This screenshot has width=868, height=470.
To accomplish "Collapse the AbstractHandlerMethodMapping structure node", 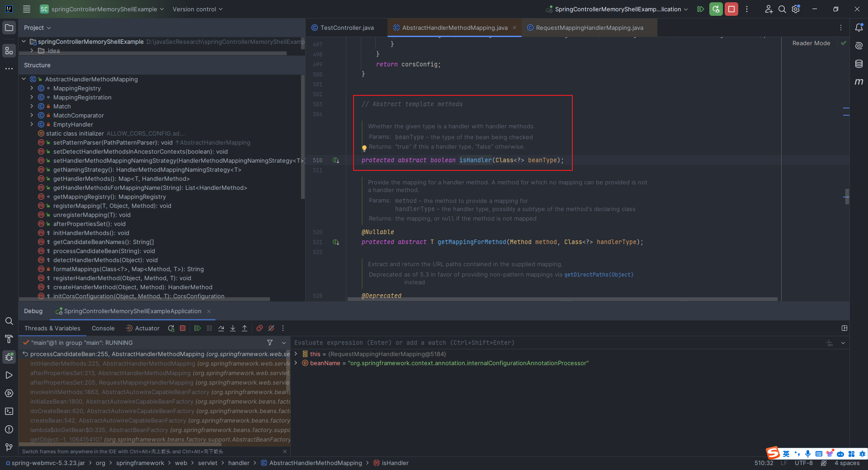I will (x=24, y=79).
